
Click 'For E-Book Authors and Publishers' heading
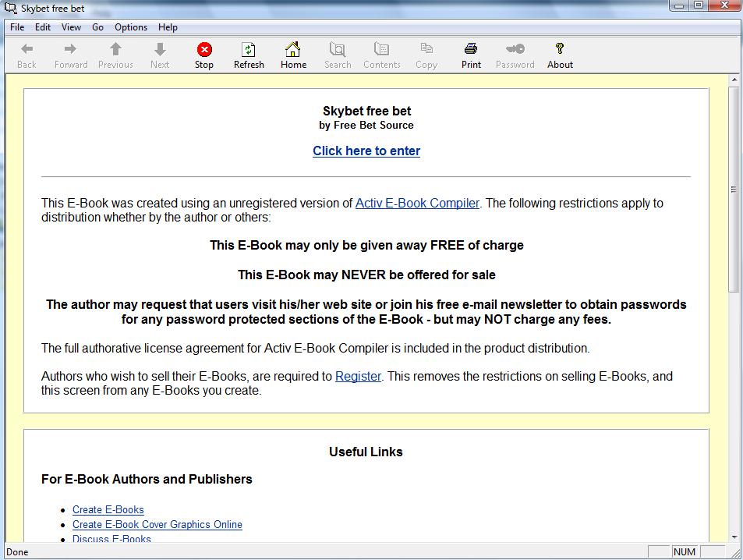147,479
